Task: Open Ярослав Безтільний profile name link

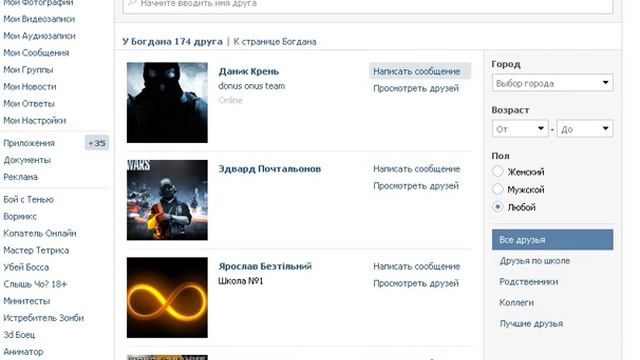Action: pos(265,266)
